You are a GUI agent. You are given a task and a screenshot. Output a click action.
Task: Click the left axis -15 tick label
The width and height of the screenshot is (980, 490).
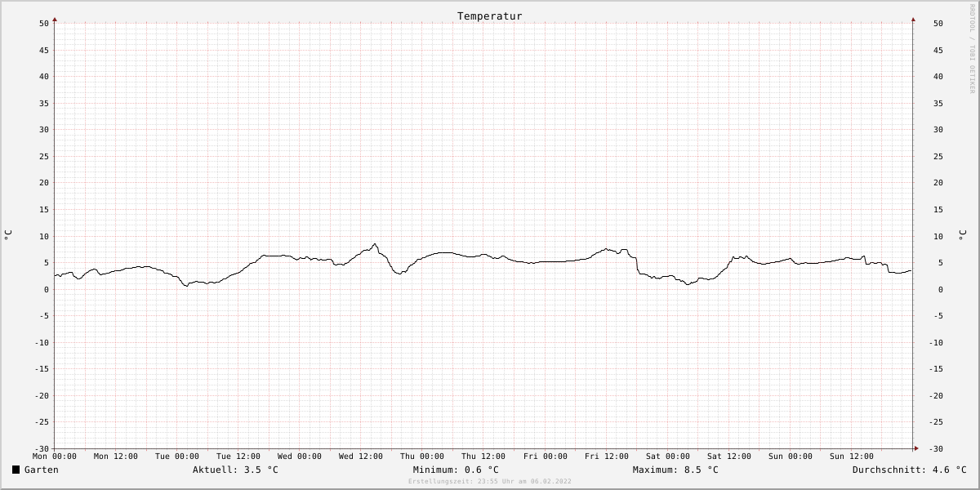[42, 369]
